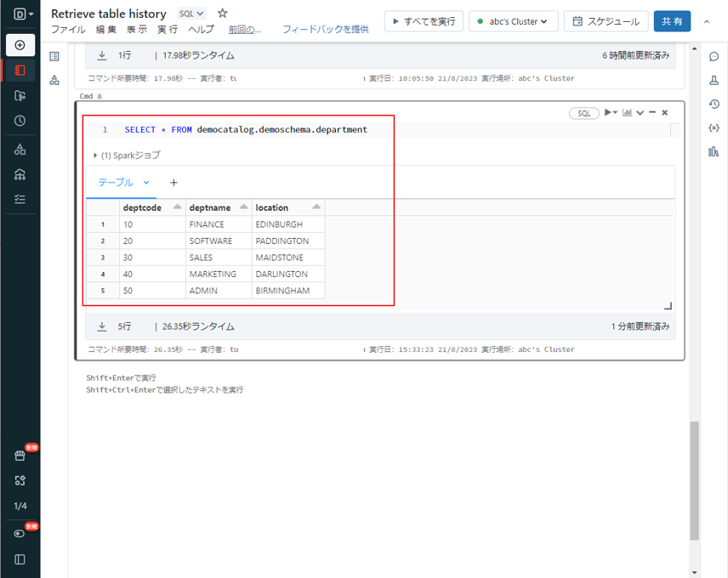Toggle the preview switch in left sidebar

pos(20,534)
